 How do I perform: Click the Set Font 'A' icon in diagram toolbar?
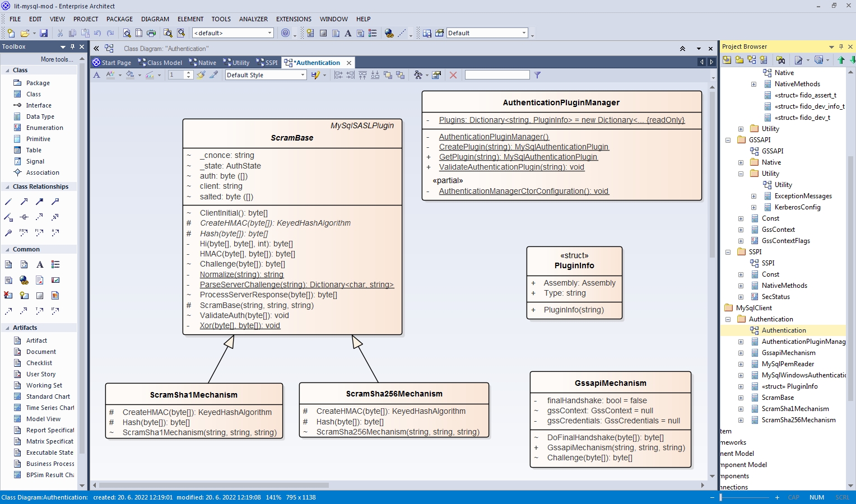tap(96, 75)
